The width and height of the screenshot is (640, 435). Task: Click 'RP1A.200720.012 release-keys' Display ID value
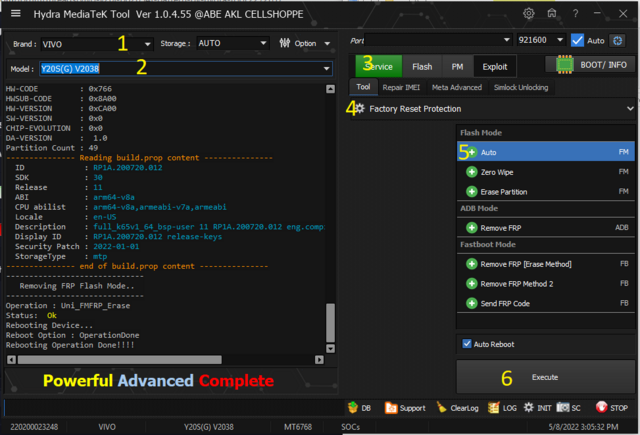click(x=158, y=237)
